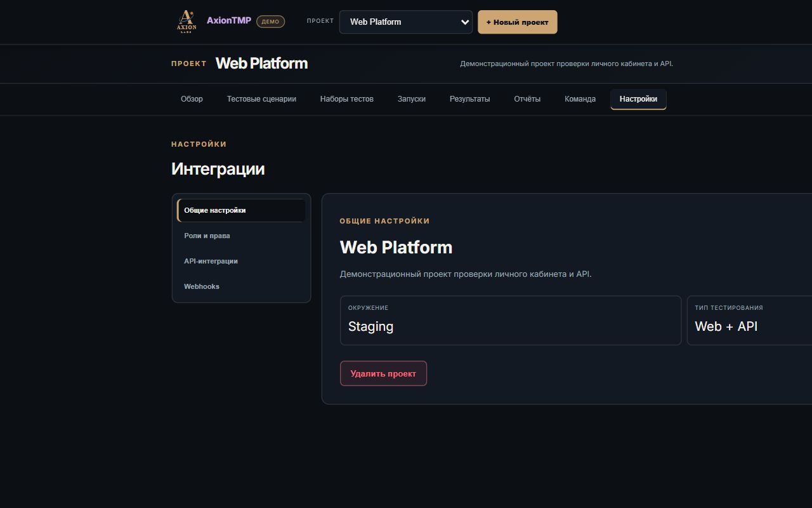Click the Интеграции page heading
Screen dimensions: 812x508
218,169
